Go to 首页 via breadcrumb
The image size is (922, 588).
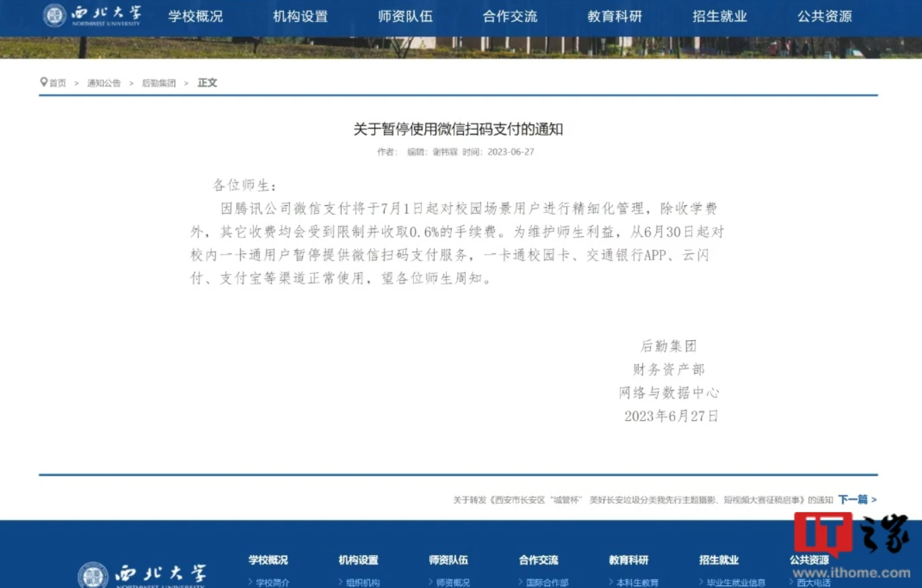pos(58,83)
